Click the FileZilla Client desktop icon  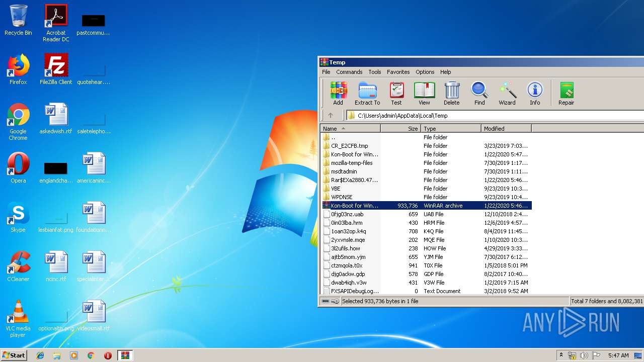tap(56, 69)
